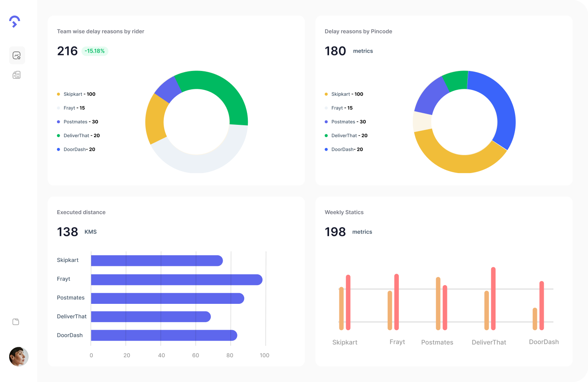This screenshot has width=588, height=382.
Task: Select yellow Skipkart legend dot in rider card
Action: coord(59,94)
